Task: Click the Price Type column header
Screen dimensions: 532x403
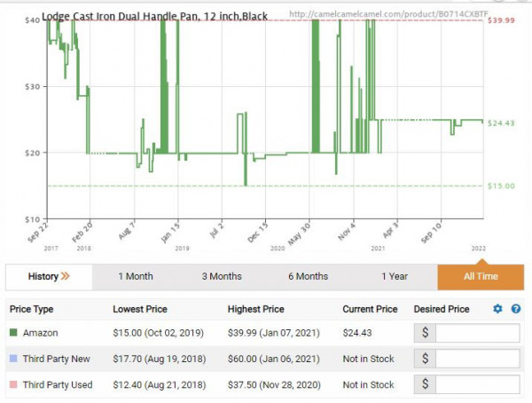Action: click(x=32, y=309)
